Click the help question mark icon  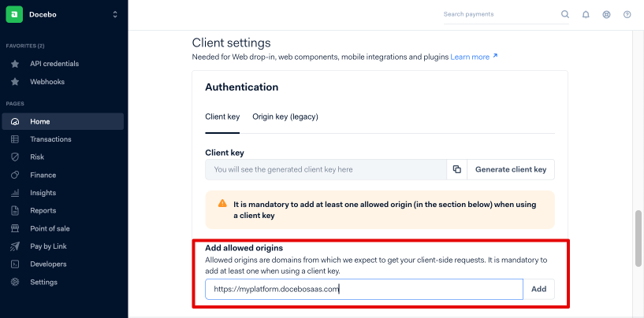click(627, 14)
